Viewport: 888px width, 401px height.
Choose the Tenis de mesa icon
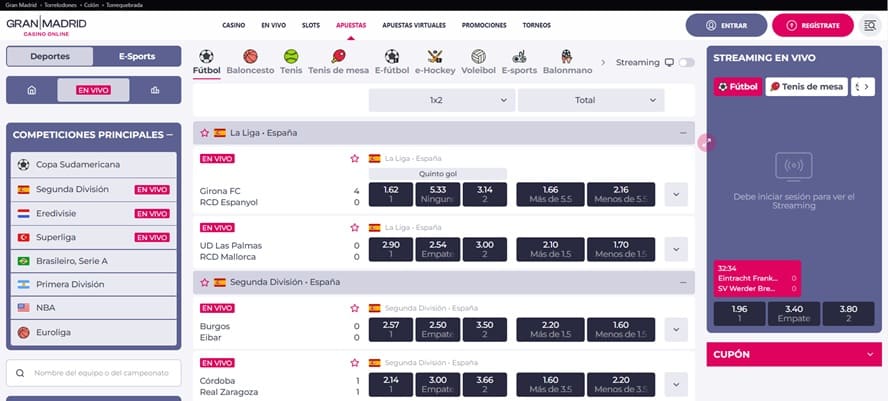pyautogui.click(x=338, y=57)
